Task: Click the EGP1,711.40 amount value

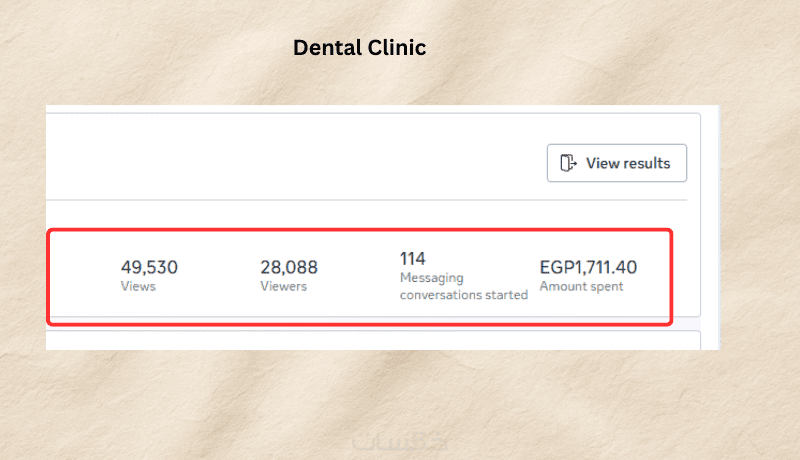Action: 588,267
